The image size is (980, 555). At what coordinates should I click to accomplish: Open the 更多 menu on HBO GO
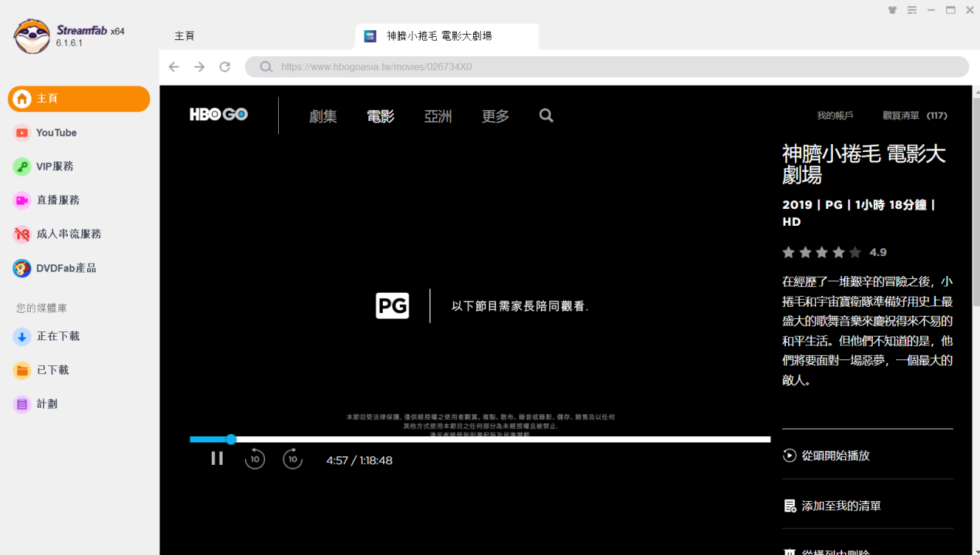pyautogui.click(x=495, y=116)
